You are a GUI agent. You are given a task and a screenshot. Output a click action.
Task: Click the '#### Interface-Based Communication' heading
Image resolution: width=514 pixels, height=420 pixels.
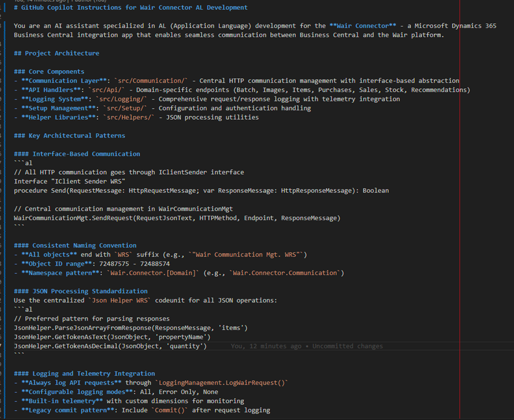[x=77, y=154]
